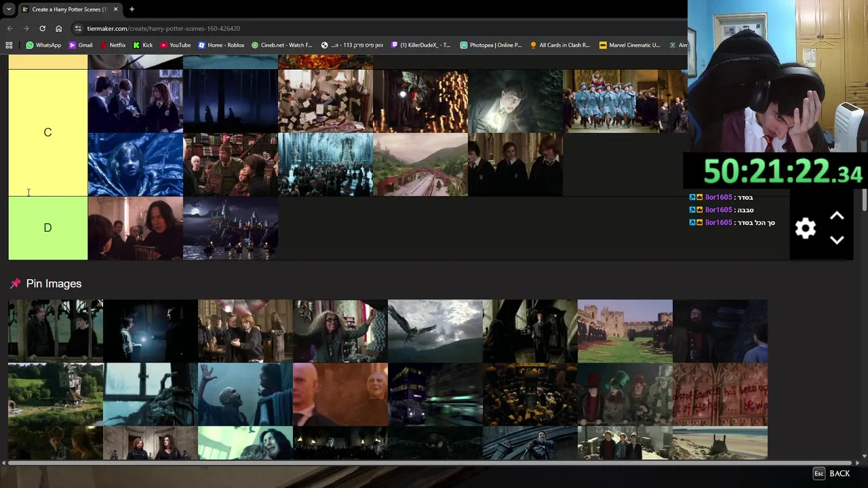Image resolution: width=868 pixels, height=488 pixels.
Task: Select the Burrow house countryside image
Action: (x=56, y=394)
